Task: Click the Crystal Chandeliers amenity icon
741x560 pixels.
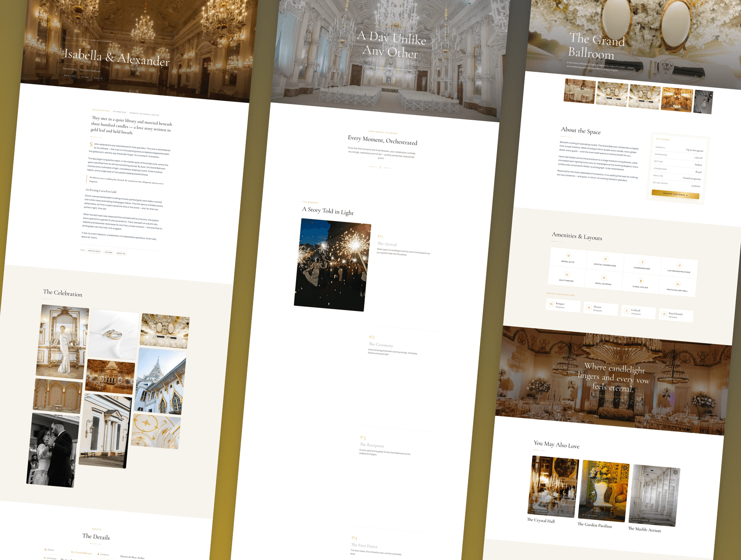Action: coord(605,259)
